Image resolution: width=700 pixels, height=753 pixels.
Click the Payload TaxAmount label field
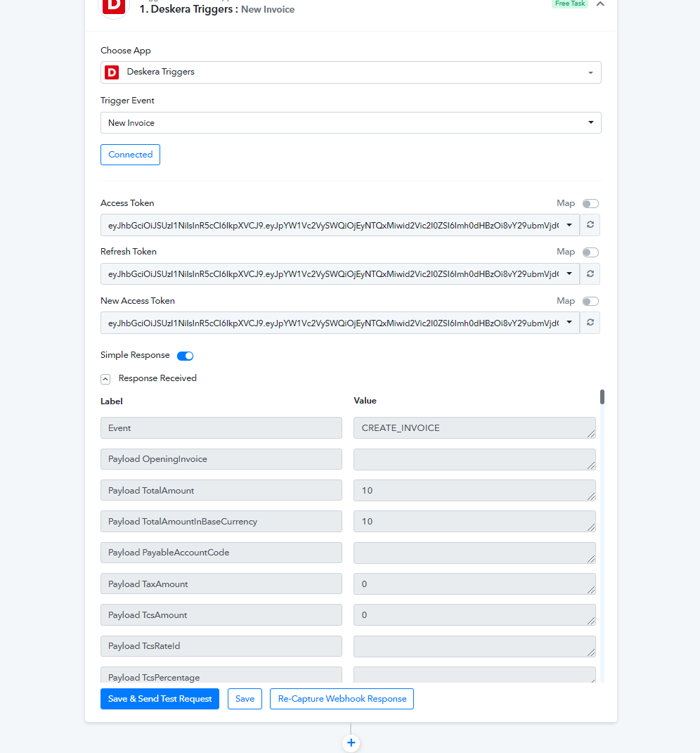tap(221, 584)
